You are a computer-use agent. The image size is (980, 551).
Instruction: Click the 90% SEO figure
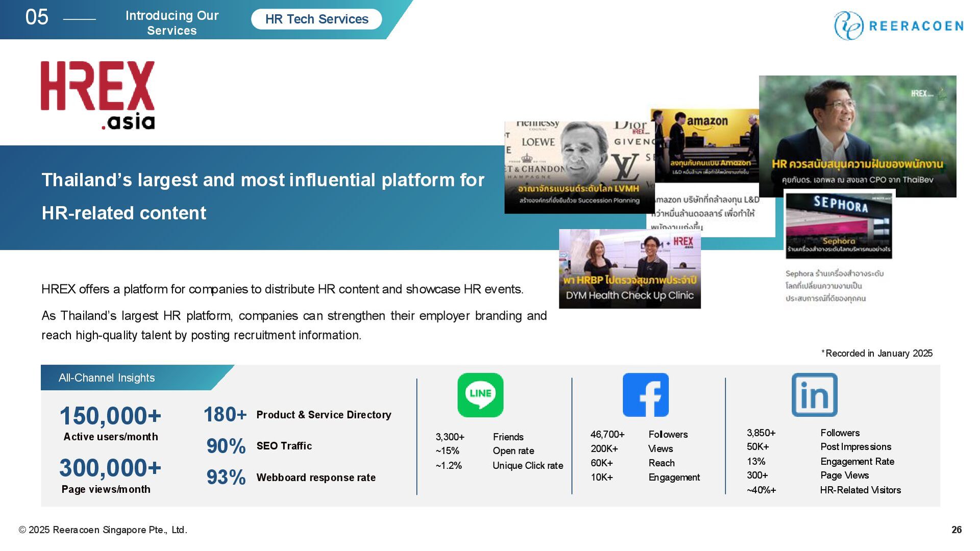pyautogui.click(x=226, y=446)
